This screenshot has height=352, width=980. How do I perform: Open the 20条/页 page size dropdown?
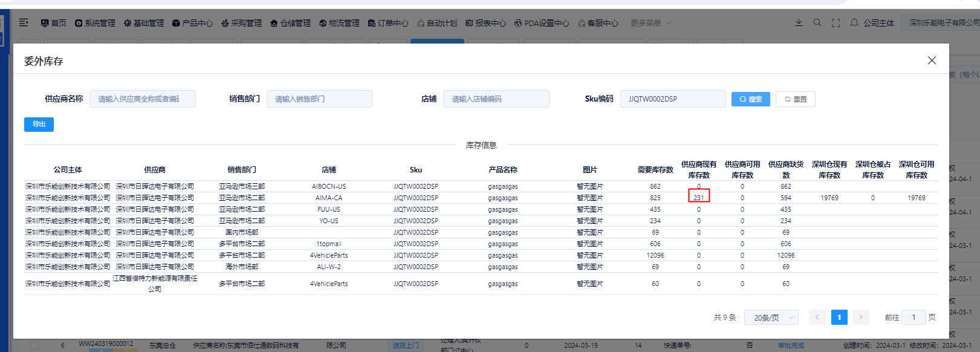click(771, 318)
